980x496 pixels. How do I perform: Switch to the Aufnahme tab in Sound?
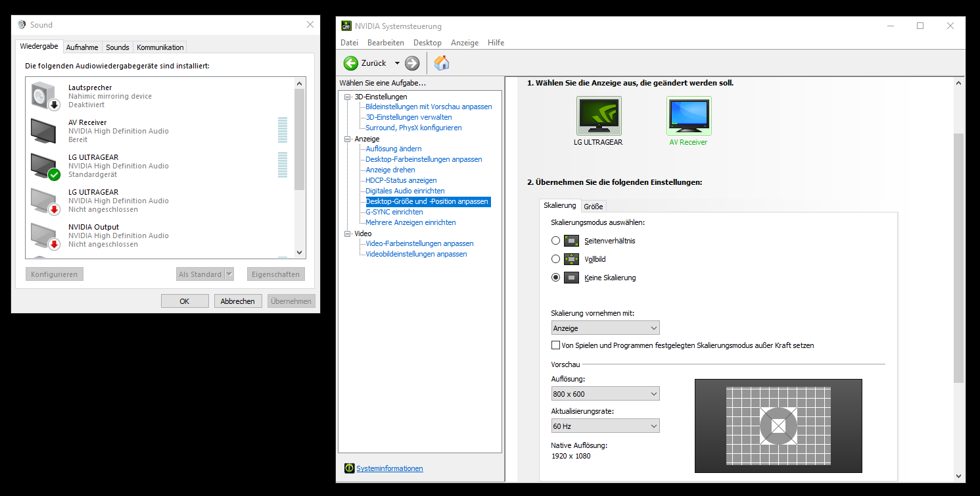pyautogui.click(x=82, y=47)
